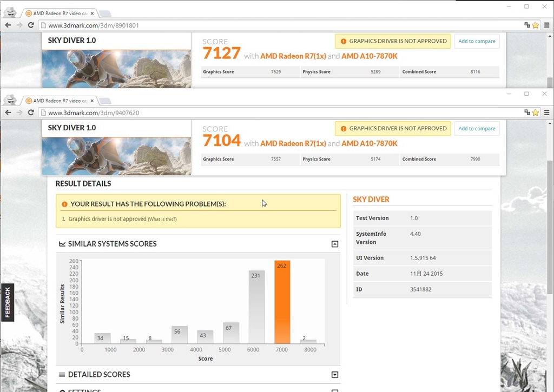
Task: Click the 56 results bar in chart
Action: (180, 335)
